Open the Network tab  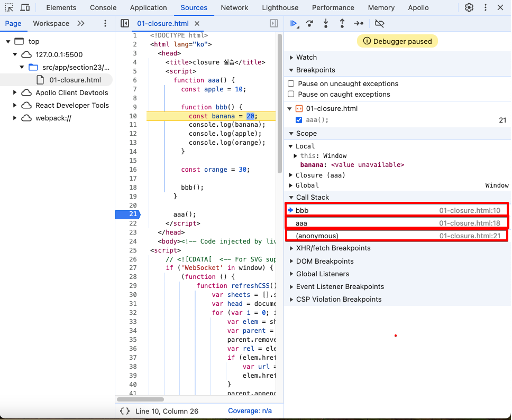click(x=234, y=7)
